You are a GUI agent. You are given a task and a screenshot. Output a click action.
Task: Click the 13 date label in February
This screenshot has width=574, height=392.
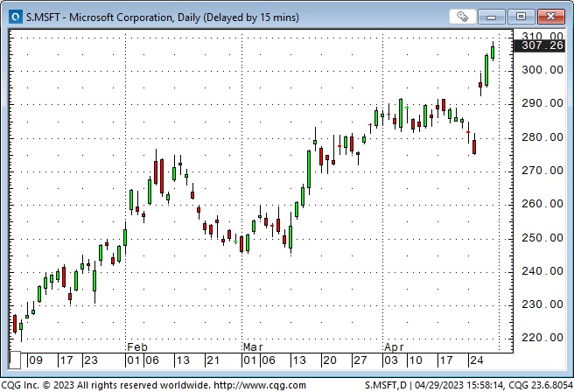coord(183,360)
